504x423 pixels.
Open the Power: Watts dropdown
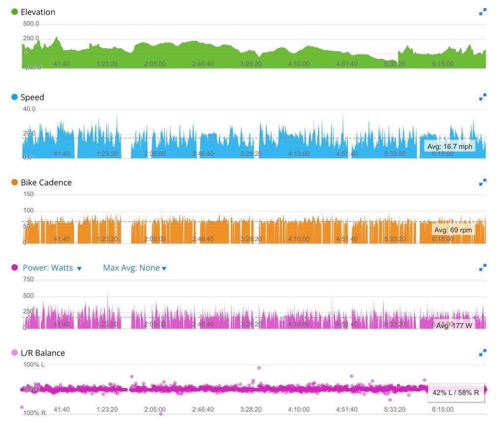click(52, 268)
